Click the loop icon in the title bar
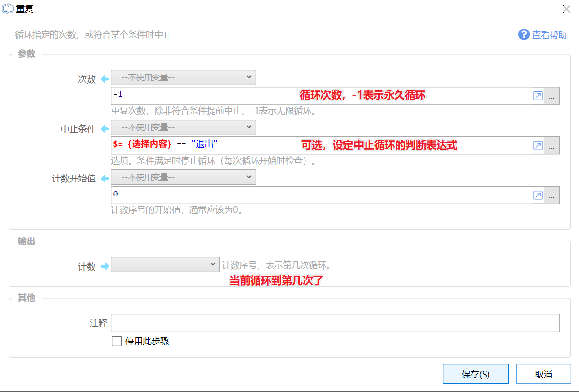579x392 pixels. tap(7, 9)
